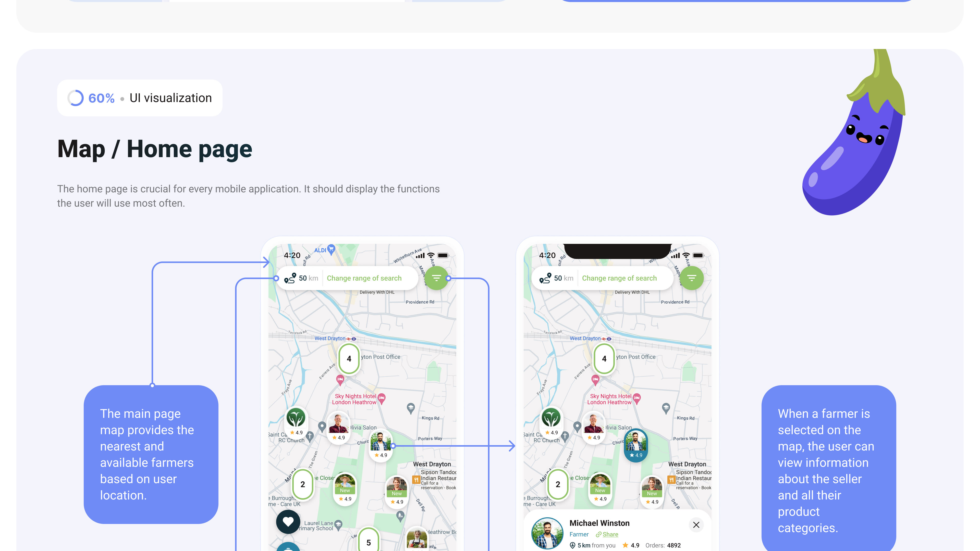Click the 4.9 star rating on farmer card

[x=631, y=545]
